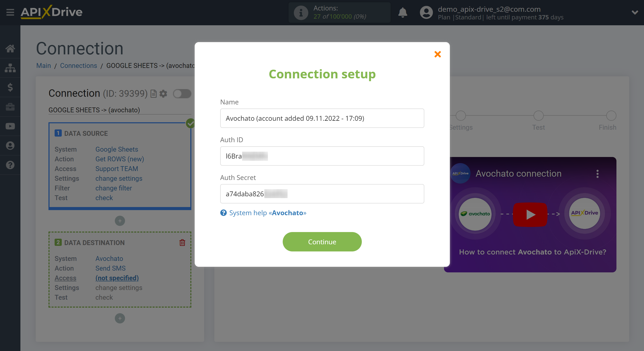
Task: Toggle the hamburger menu icon open
Action: pos(9,12)
